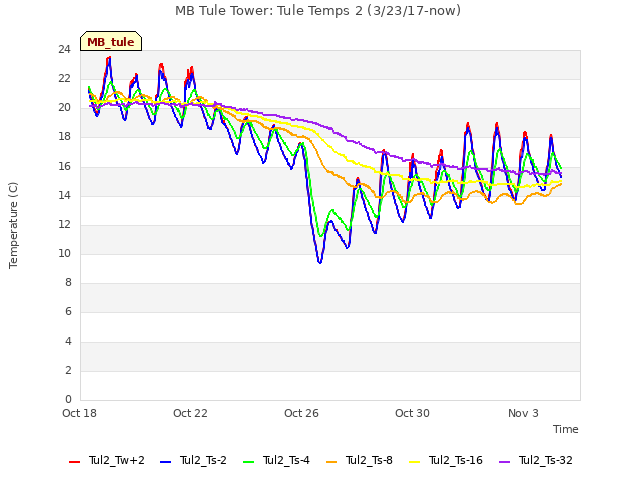Screen dimensions: 640x480
Task: Click the Tul2_Ts-2 legend label
Action: click(x=203, y=460)
